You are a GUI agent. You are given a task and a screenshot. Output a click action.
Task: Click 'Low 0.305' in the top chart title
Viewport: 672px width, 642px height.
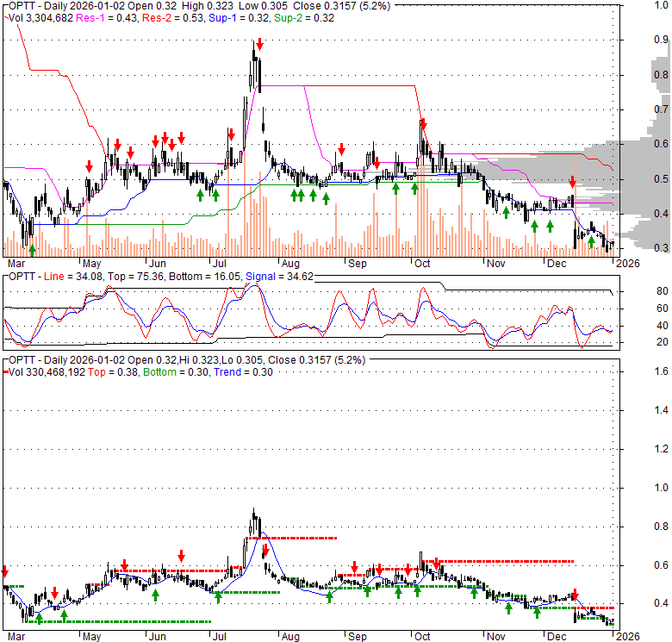[x=263, y=6]
